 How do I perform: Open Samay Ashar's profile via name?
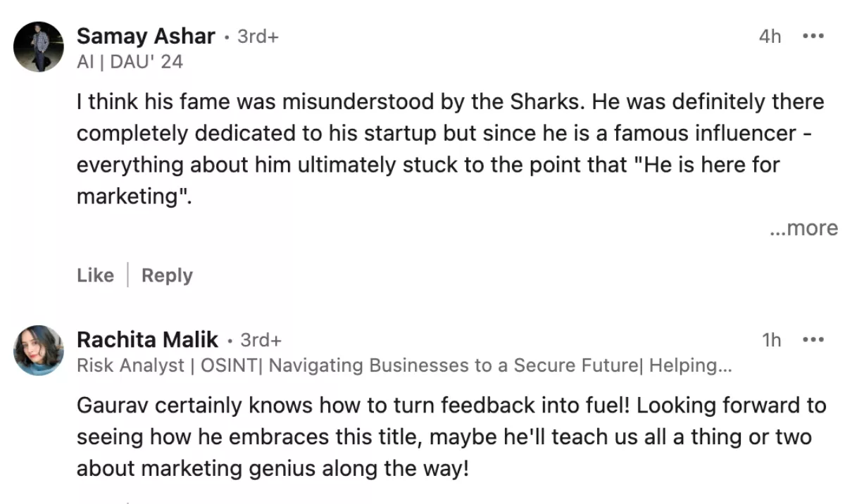click(x=146, y=36)
